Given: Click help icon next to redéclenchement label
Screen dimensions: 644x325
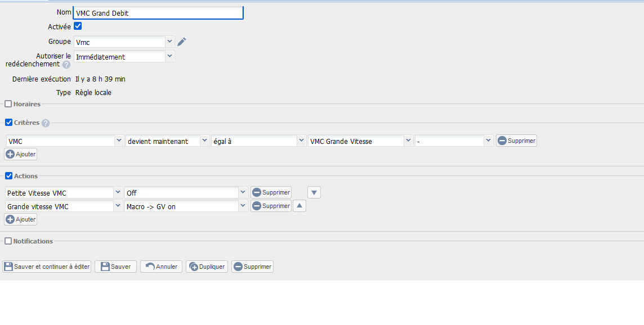Looking at the screenshot, I should [66, 65].
